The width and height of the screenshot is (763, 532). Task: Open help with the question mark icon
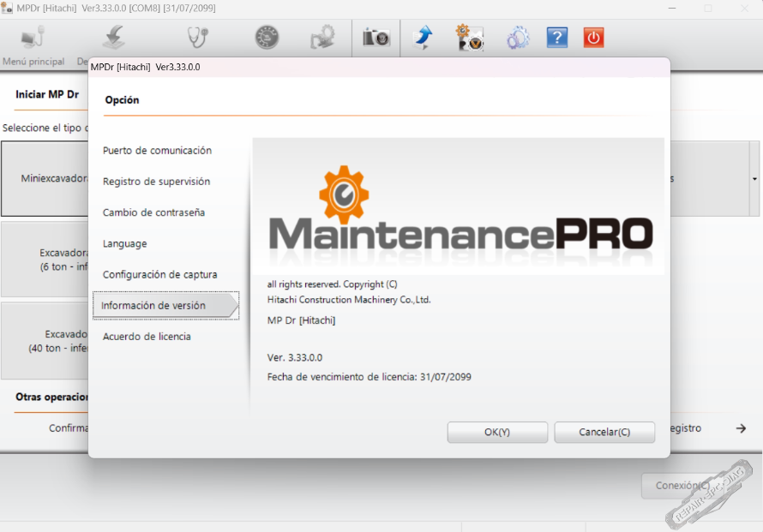[557, 38]
